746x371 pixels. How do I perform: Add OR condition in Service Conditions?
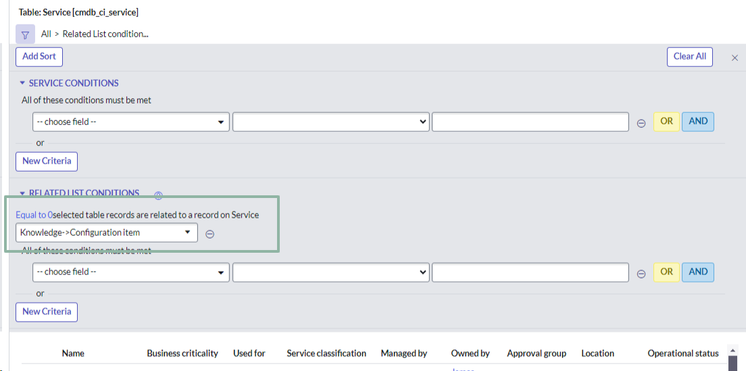click(x=666, y=121)
